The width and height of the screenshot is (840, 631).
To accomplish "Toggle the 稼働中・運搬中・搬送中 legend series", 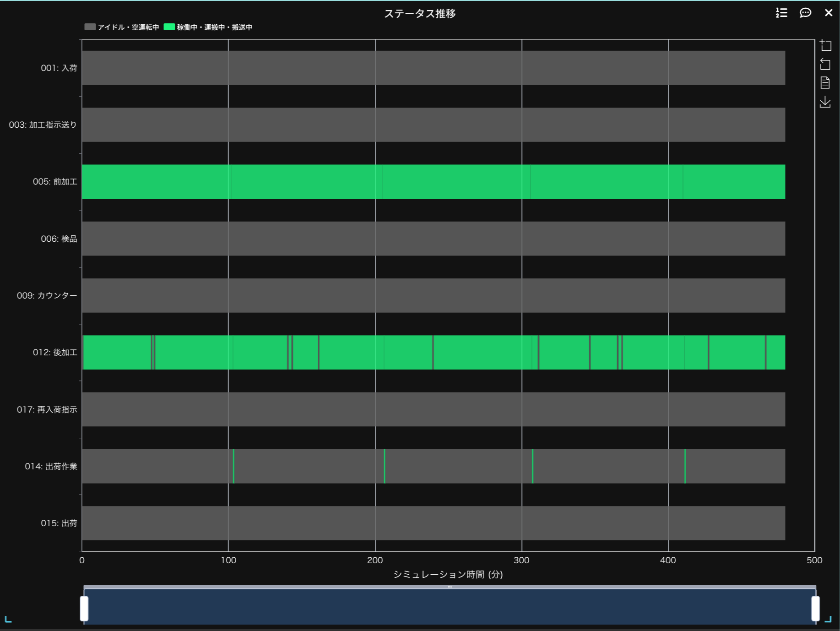I will (214, 27).
